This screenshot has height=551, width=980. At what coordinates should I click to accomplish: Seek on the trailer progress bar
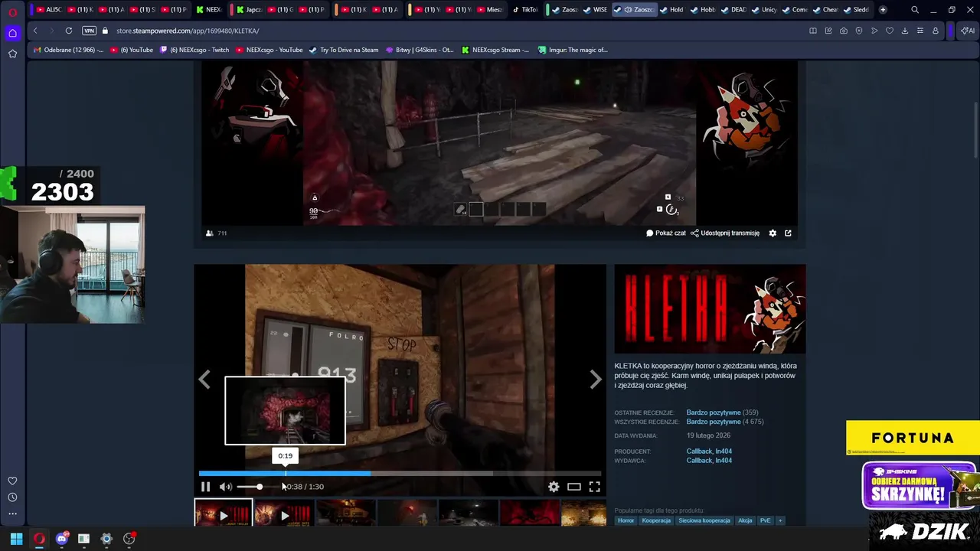(400, 474)
